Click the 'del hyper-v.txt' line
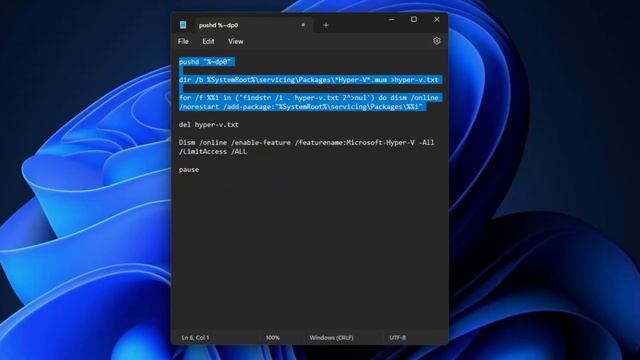 [209, 124]
